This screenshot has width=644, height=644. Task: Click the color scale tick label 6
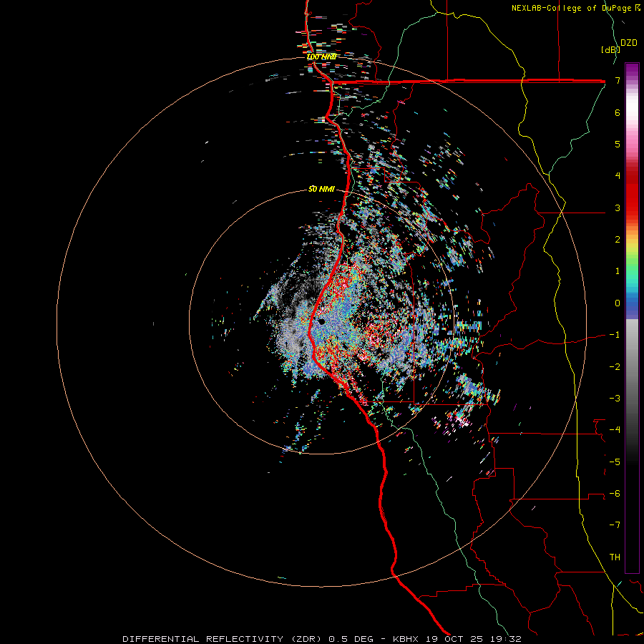618,112
